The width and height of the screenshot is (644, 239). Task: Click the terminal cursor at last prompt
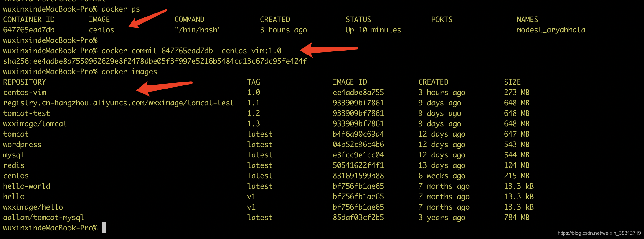104,228
